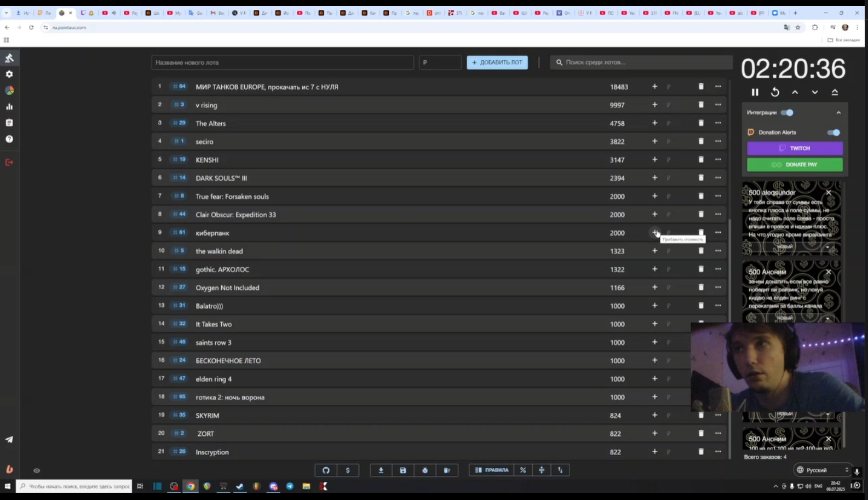Click the new lot name field
This screenshot has height=500, width=868.
tap(283, 62)
